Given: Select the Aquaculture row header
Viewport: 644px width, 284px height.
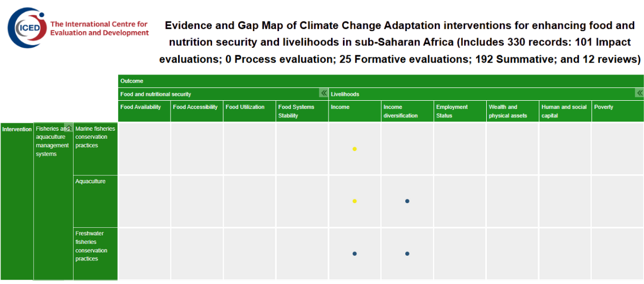Looking at the screenshot, I should (96, 201).
